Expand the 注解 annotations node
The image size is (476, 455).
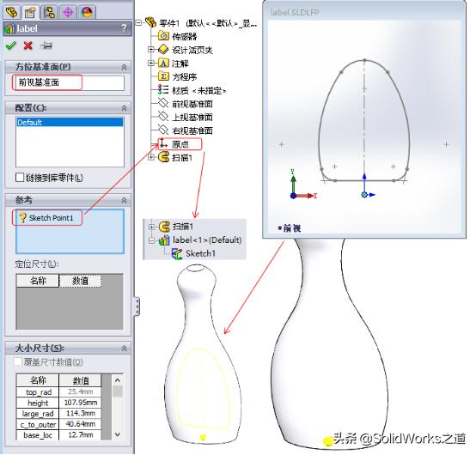[x=151, y=64]
